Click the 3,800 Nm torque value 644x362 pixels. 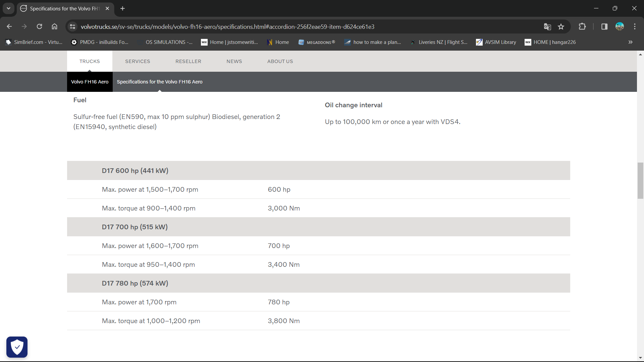[x=284, y=321]
